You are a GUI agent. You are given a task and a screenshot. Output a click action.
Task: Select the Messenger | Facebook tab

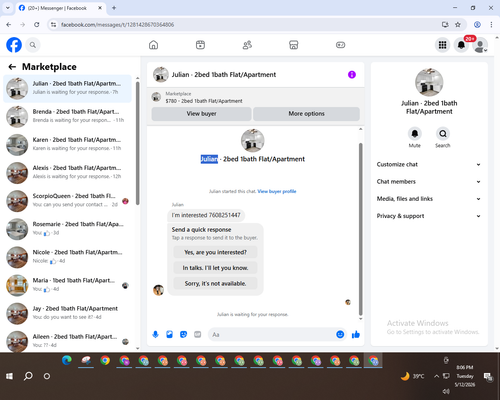pyautogui.click(x=61, y=8)
